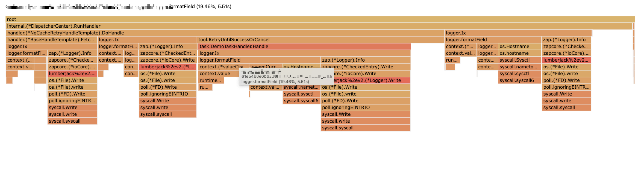Select handler.(*BaseHandleTemplate).Fetc... frame

[52, 40]
